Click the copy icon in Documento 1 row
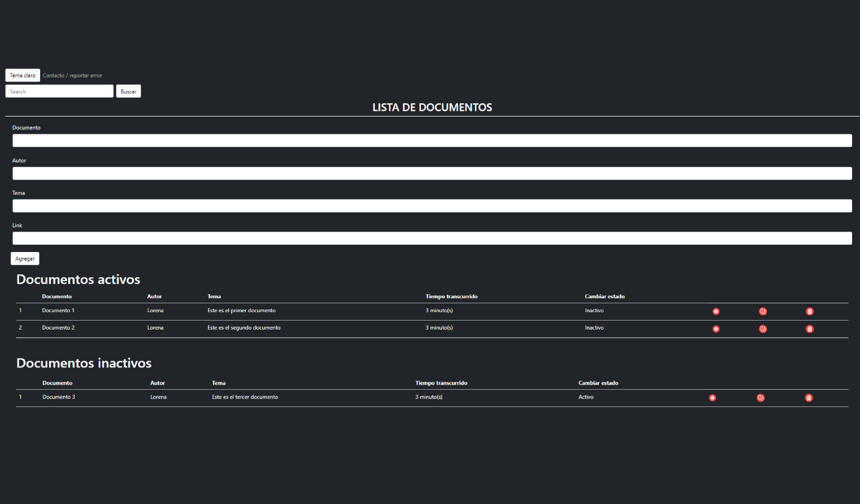 pos(762,312)
